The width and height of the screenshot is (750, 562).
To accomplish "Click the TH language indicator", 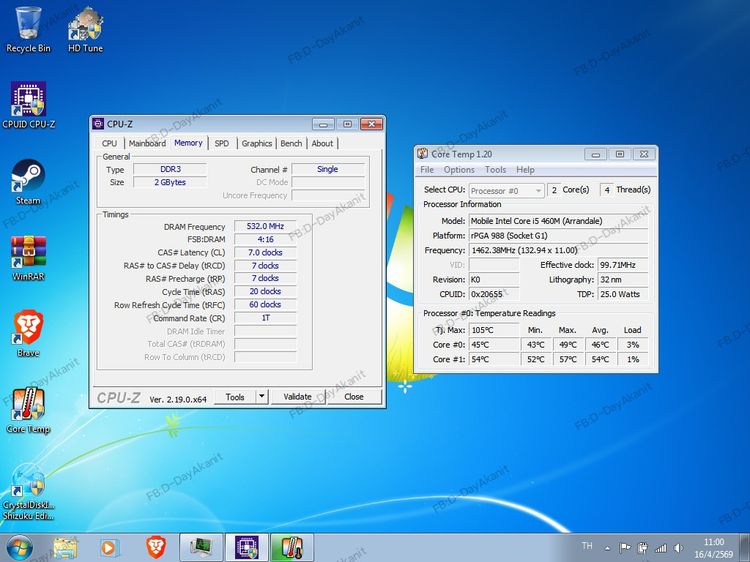I will coord(587,546).
